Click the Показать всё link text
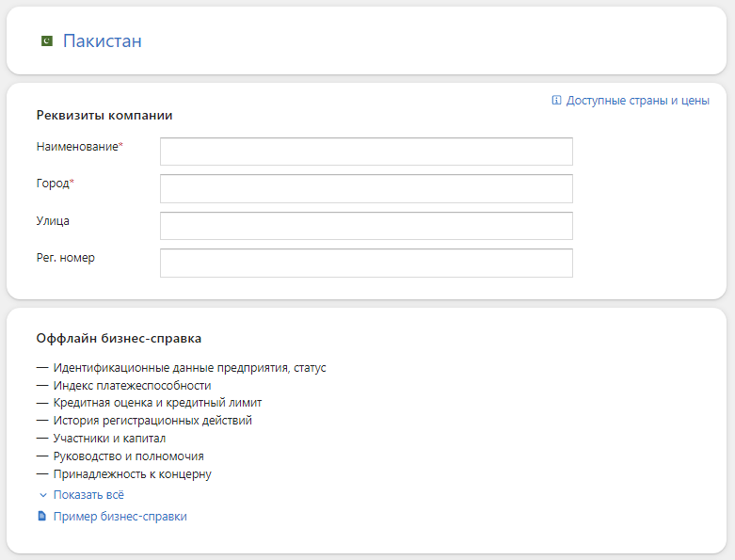Viewport: 735px width, 560px height. point(88,495)
